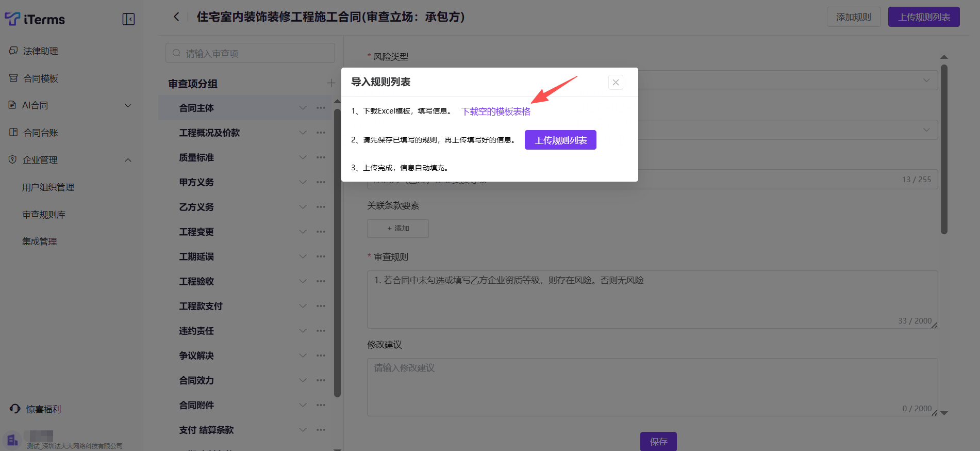Download the empty template via 下载空的模板表格

(495, 111)
